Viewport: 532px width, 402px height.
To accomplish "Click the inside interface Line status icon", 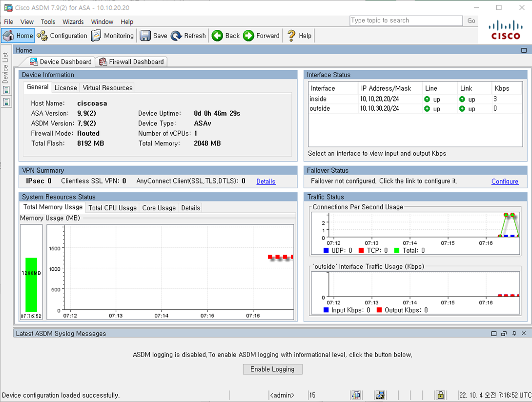I will [427, 99].
